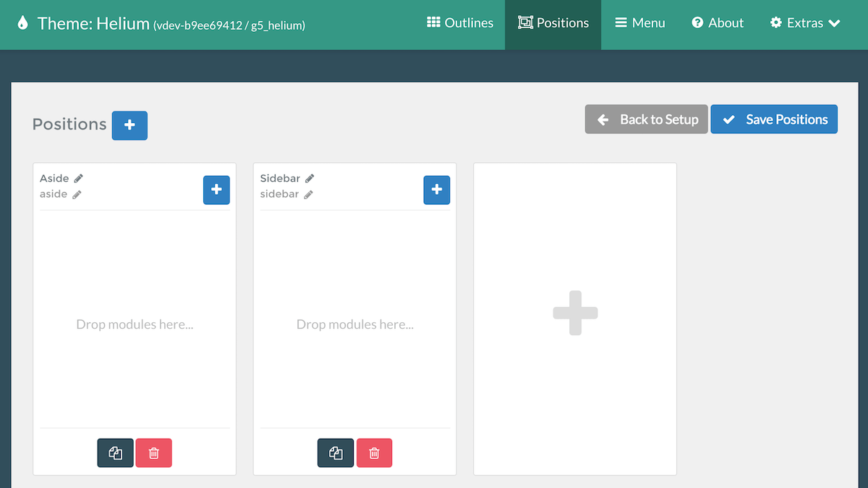This screenshot has width=868, height=488.
Task: Save Positions changes
Action: pos(774,119)
